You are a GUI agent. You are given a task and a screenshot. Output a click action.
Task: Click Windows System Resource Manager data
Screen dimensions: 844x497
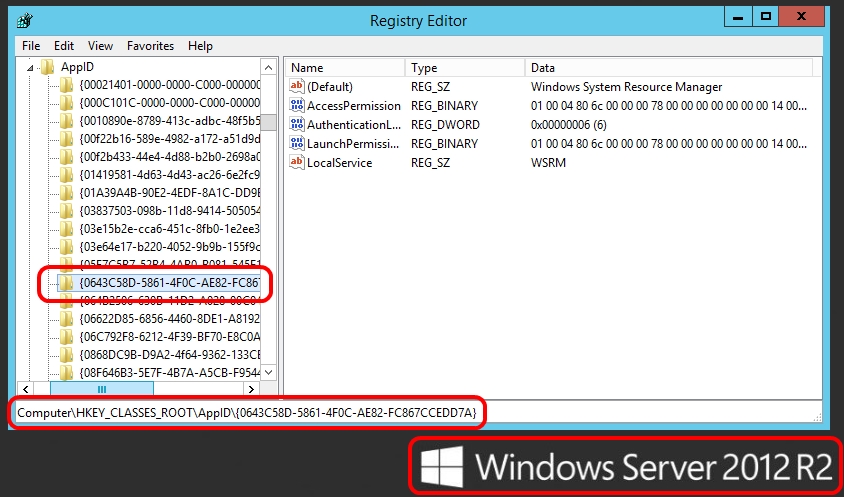tap(627, 87)
